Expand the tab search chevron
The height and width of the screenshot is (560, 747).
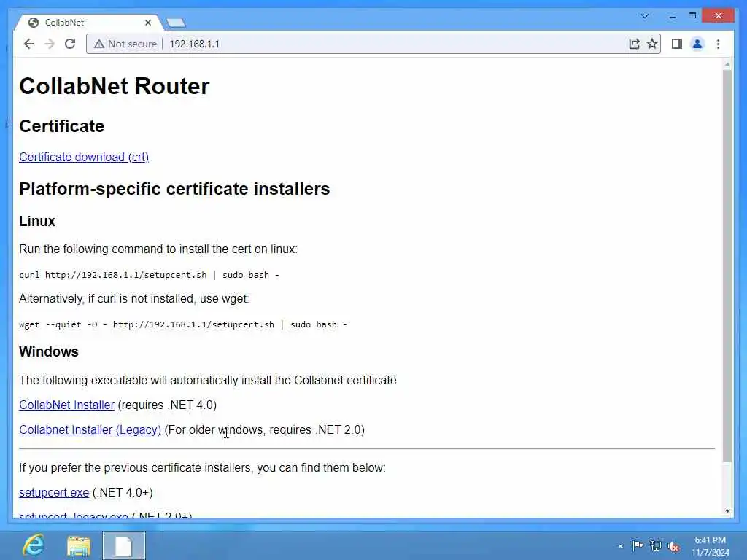coord(645,16)
